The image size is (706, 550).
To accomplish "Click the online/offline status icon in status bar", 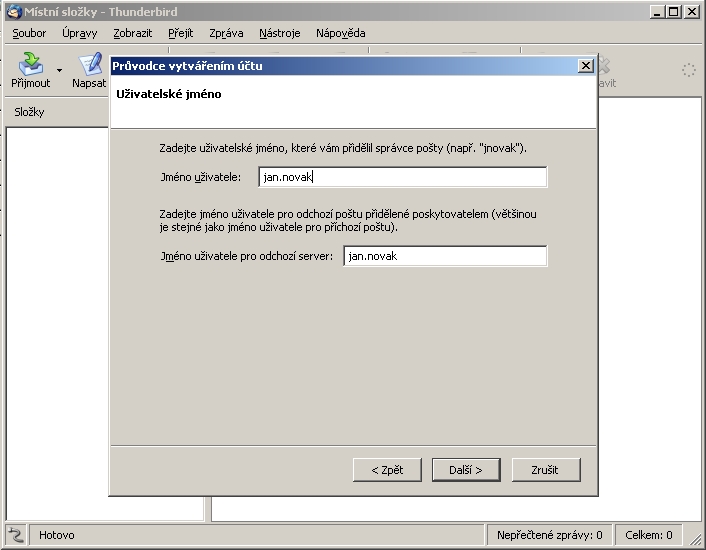I will click(x=15, y=535).
